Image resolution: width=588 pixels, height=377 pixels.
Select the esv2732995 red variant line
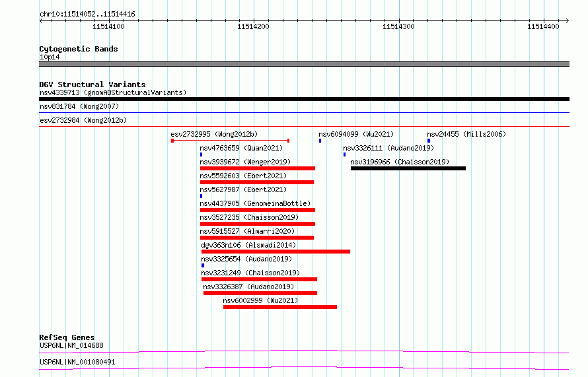click(231, 141)
